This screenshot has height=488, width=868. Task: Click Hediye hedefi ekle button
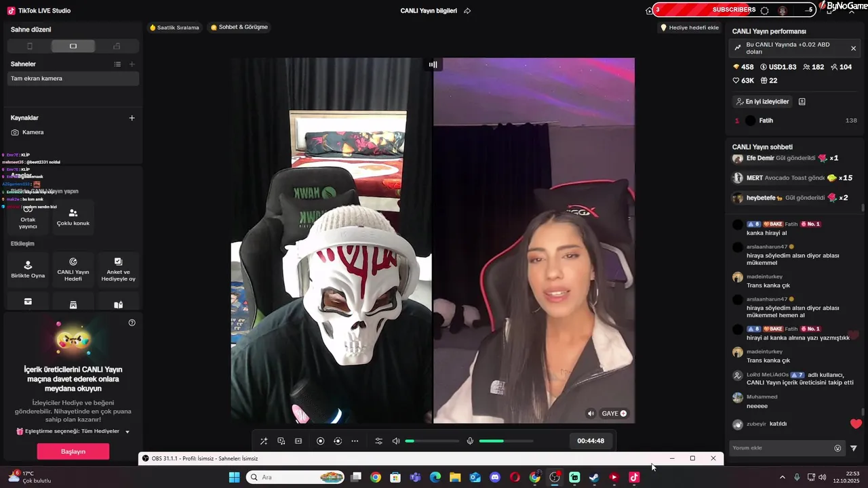click(x=690, y=28)
